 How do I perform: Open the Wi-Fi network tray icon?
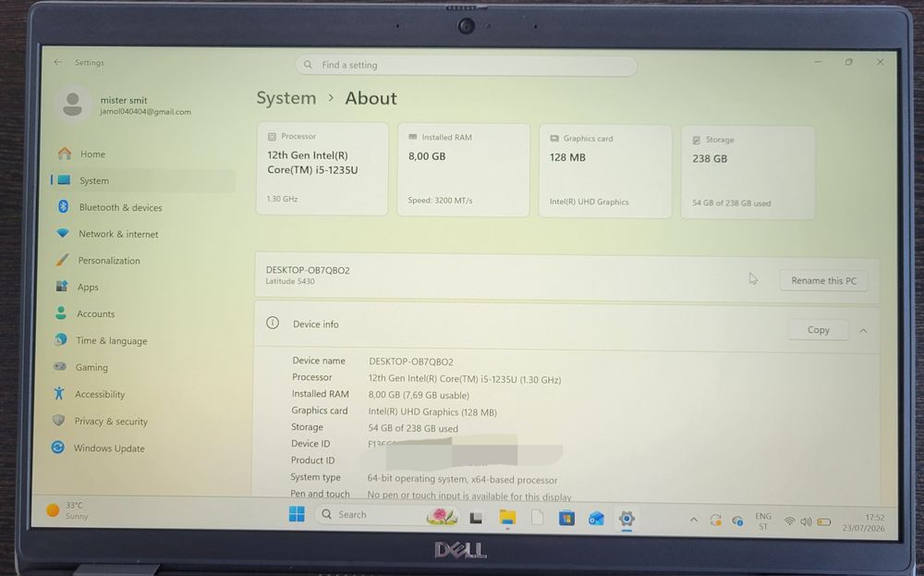(790, 521)
